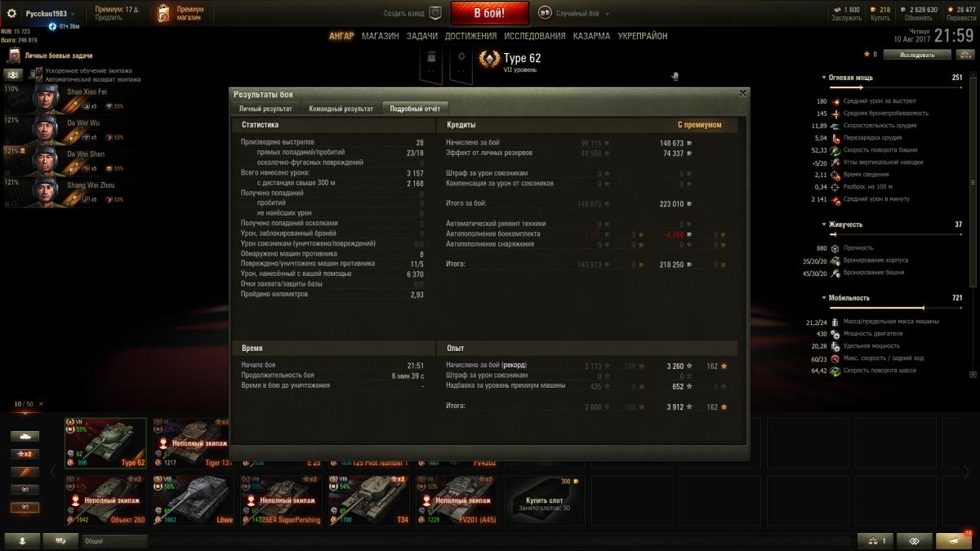This screenshot has height=551, width=980.
Task: Click the red В бой! button
Action: tap(490, 14)
